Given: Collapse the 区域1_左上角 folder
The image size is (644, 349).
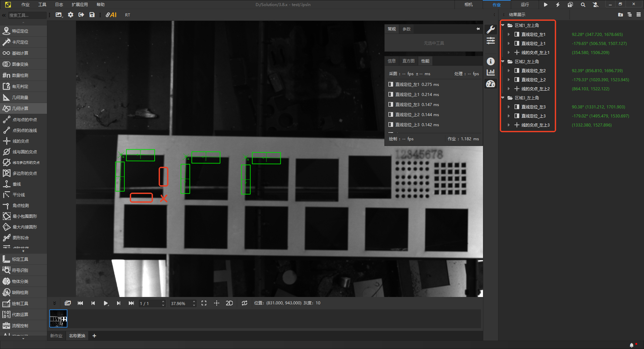Looking at the screenshot, I should click(503, 26).
